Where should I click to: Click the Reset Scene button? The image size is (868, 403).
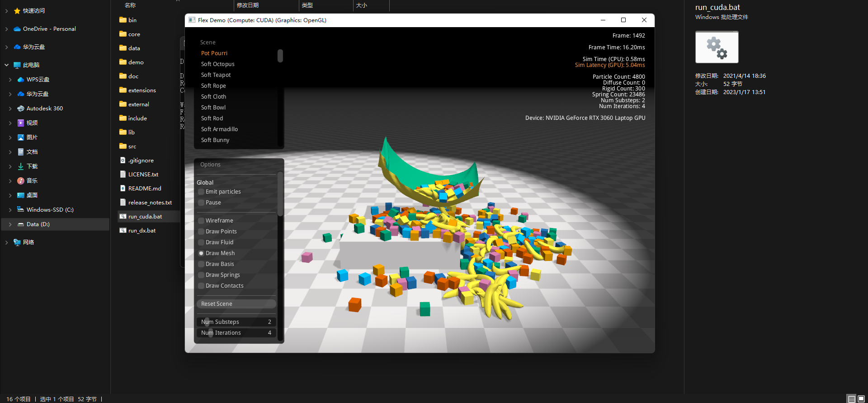click(236, 304)
